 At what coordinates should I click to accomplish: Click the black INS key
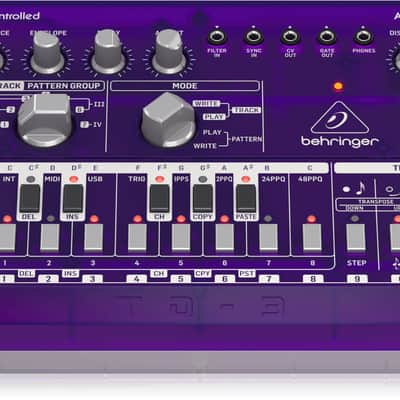[73, 198]
